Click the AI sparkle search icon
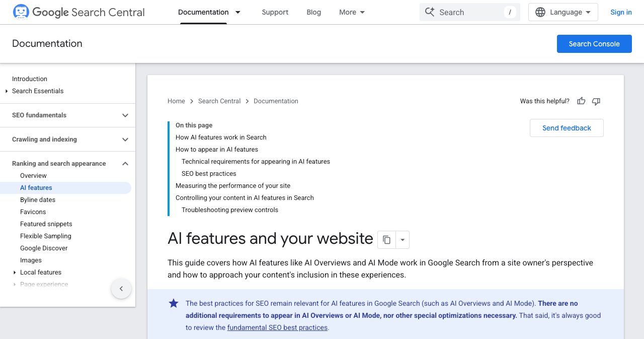 tap(430, 12)
